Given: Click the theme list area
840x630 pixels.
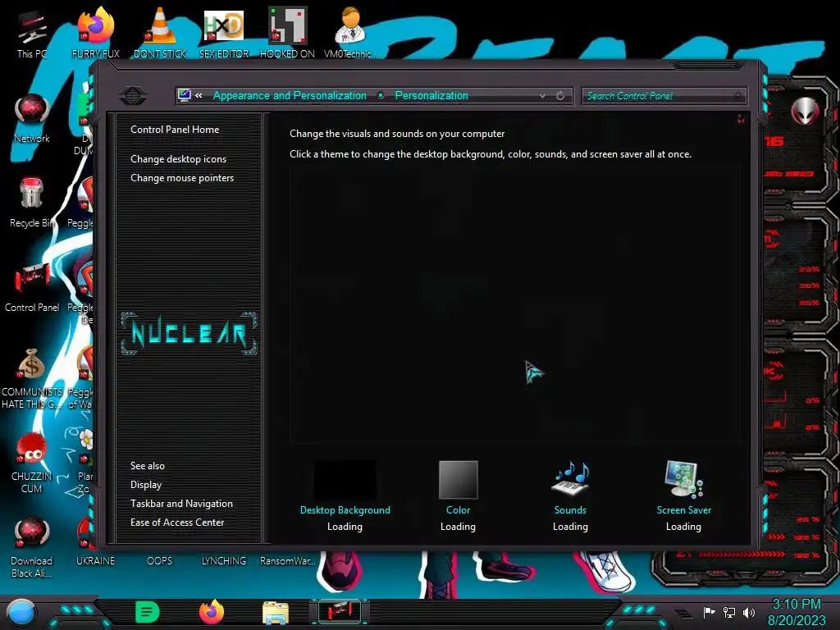Looking at the screenshot, I should (514, 305).
